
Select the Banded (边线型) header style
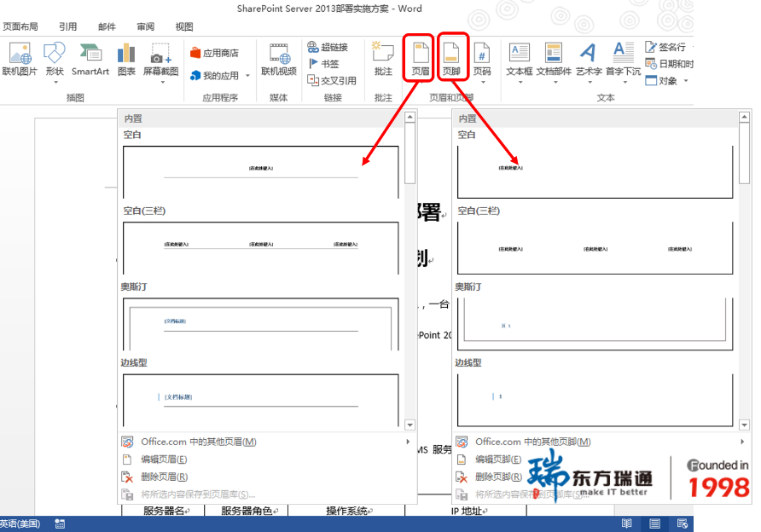261,400
